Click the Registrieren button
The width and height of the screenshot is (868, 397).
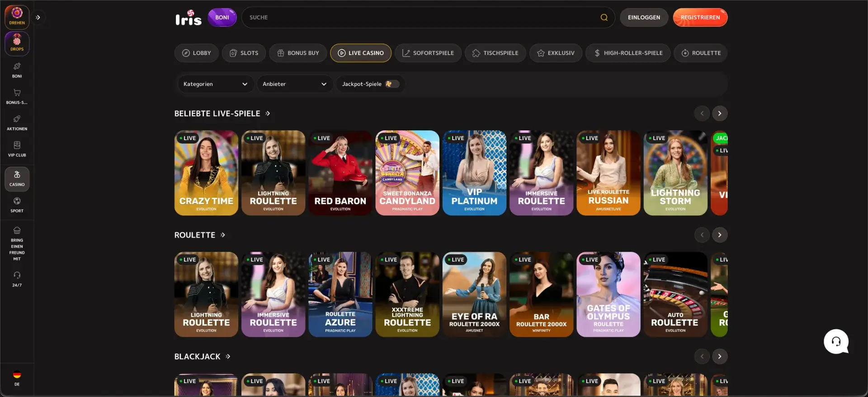(x=700, y=18)
